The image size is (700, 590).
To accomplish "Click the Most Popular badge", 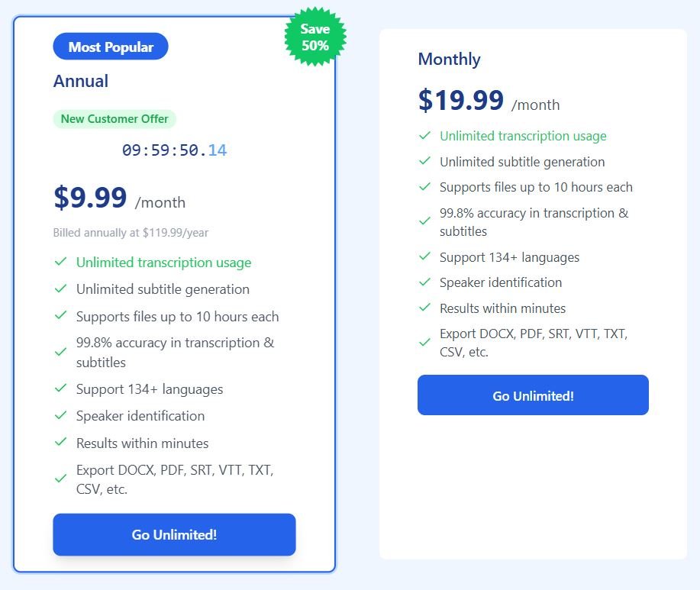I will point(111,47).
